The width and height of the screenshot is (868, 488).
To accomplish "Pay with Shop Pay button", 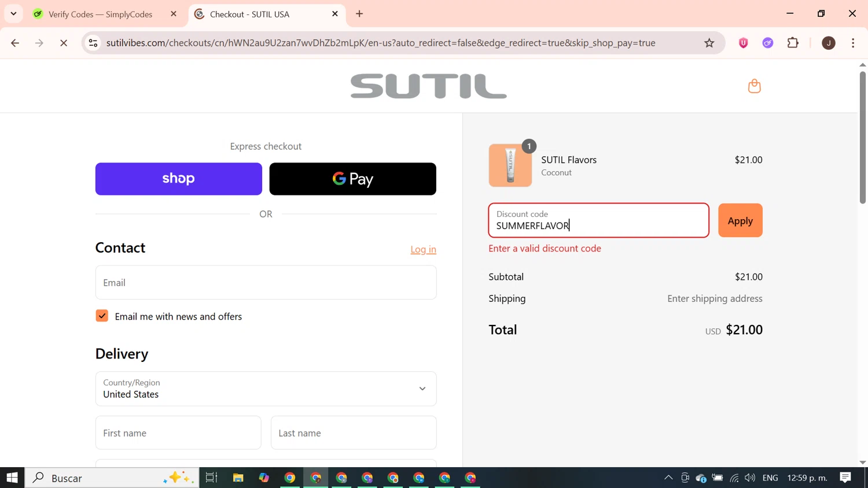I will [x=179, y=179].
